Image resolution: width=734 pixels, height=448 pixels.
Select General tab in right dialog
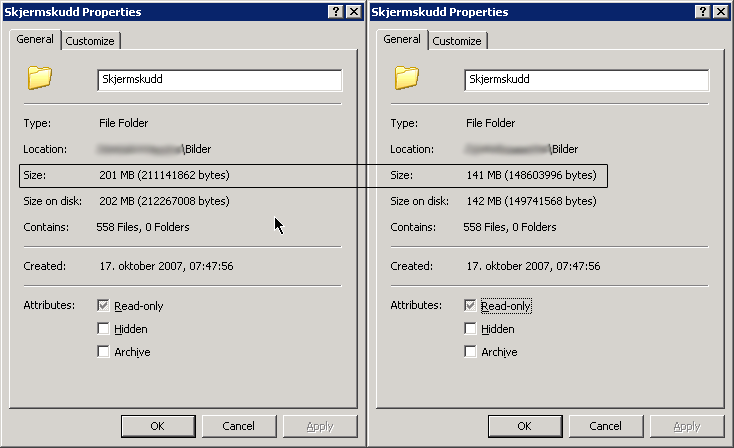402,39
